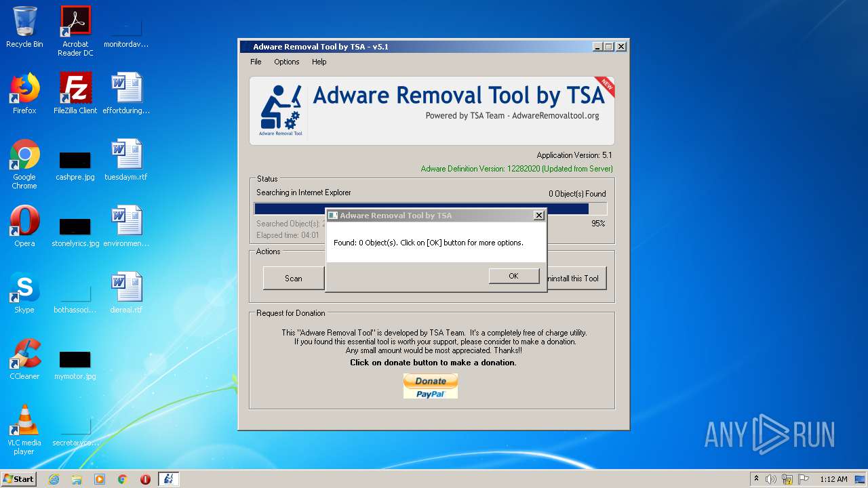Select the bothassoci desktop file
Screen dimensions: 868x488
click(75, 298)
